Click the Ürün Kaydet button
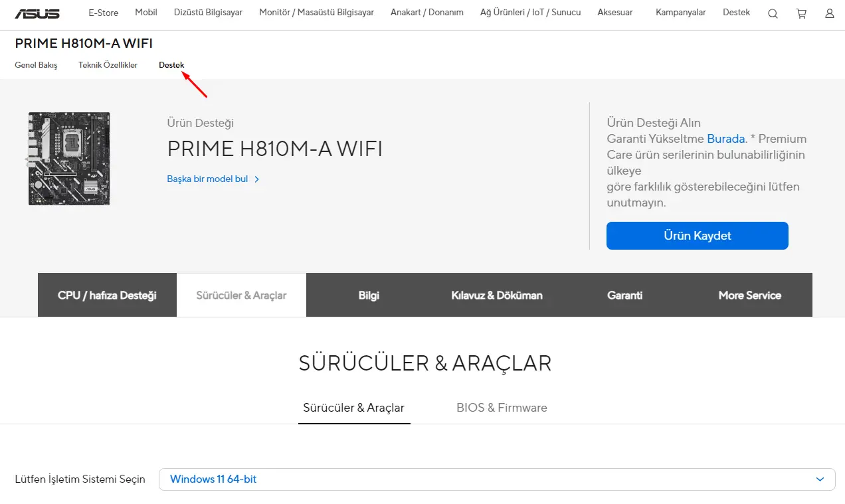 point(698,236)
